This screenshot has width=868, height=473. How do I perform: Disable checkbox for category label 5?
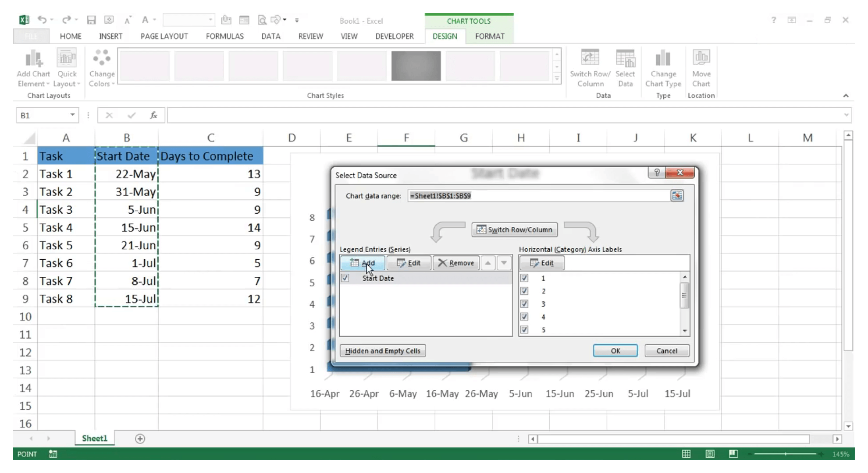524,329
